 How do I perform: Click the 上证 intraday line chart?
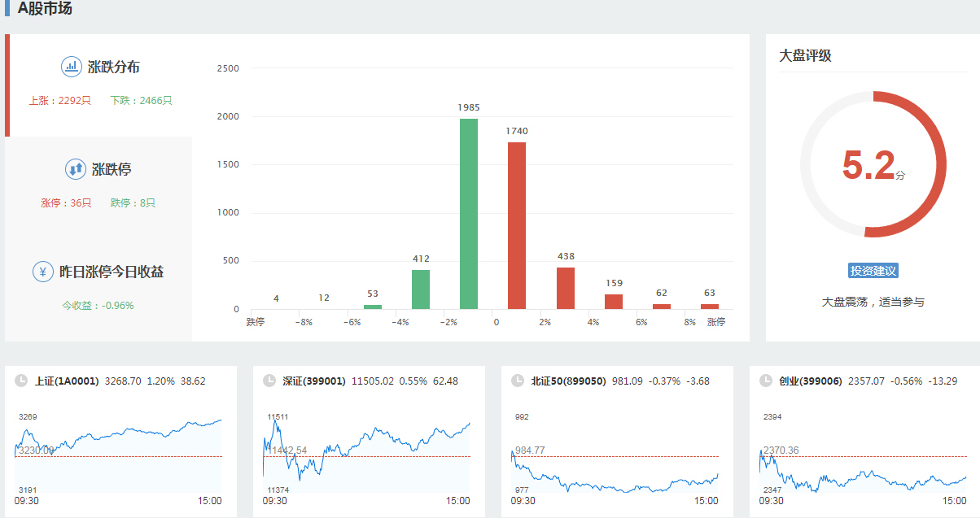(x=119, y=454)
